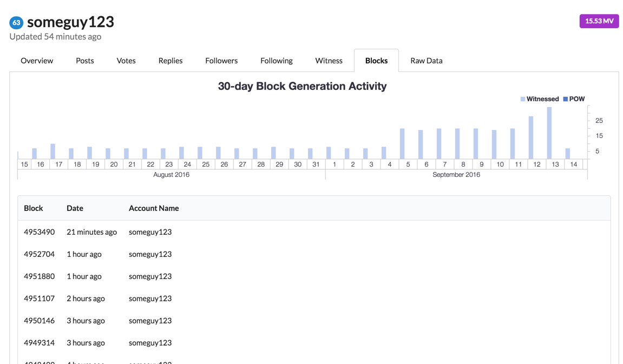623x364 pixels.
Task: Toggle the Witnessed legend series
Action: (539, 99)
